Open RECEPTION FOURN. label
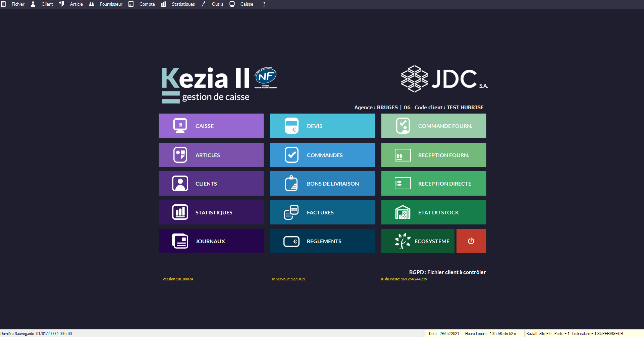The image size is (644, 337). [443, 155]
